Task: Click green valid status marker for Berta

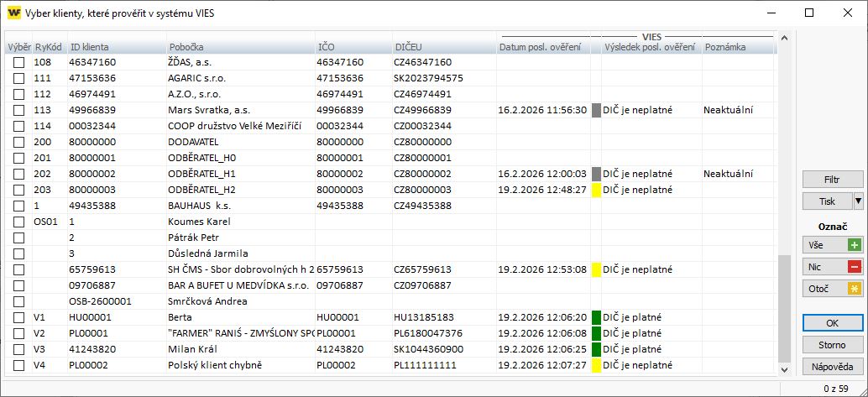Action: [596, 317]
